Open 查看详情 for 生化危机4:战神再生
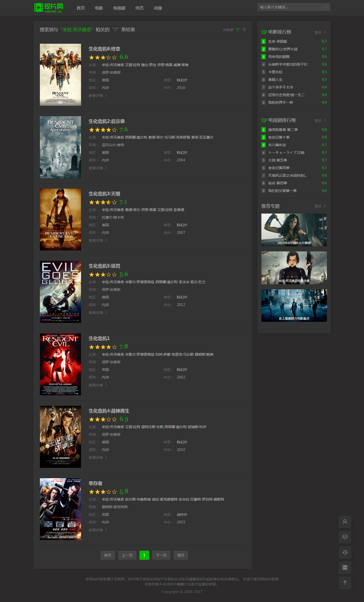Screen dimensions: 364x602 tap(98, 458)
